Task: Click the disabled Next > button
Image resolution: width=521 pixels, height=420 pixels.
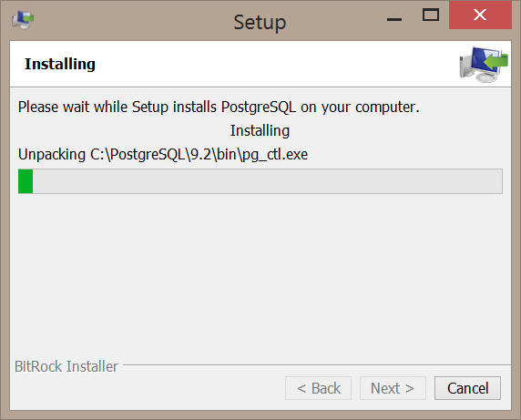Action: 393,388
